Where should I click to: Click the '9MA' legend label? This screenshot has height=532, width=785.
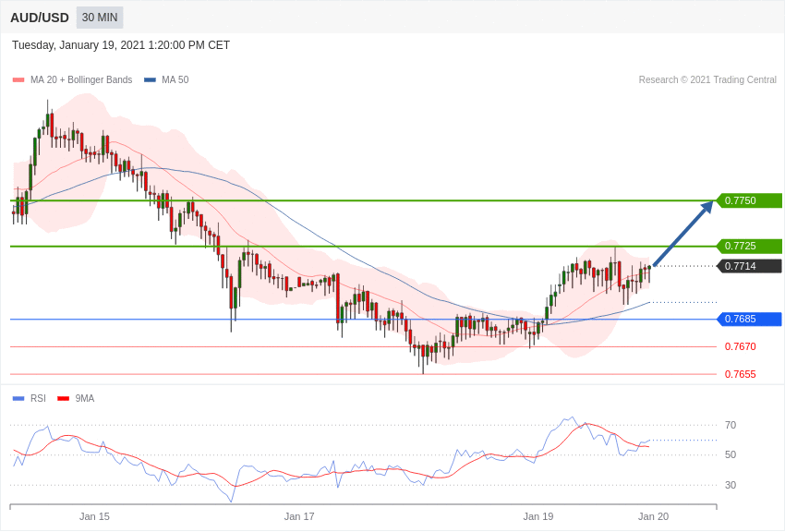(x=85, y=398)
